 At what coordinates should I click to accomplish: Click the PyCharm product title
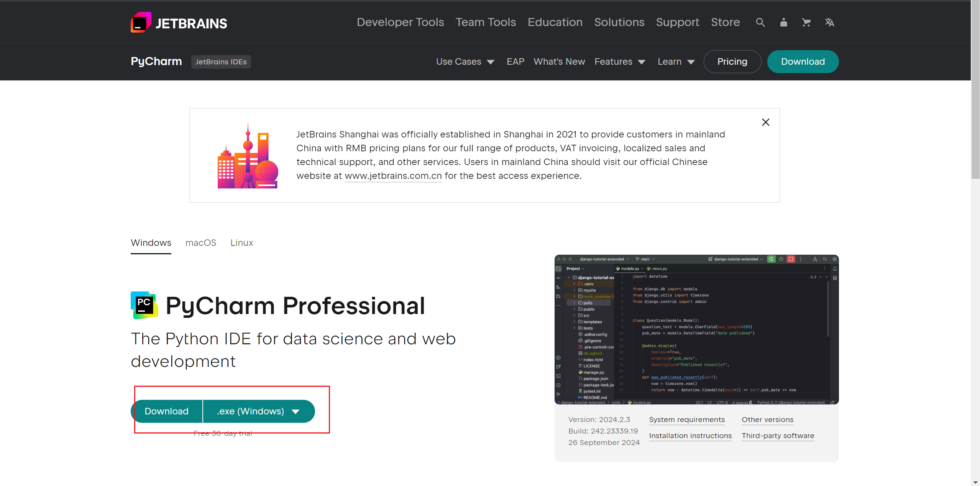coord(156,61)
